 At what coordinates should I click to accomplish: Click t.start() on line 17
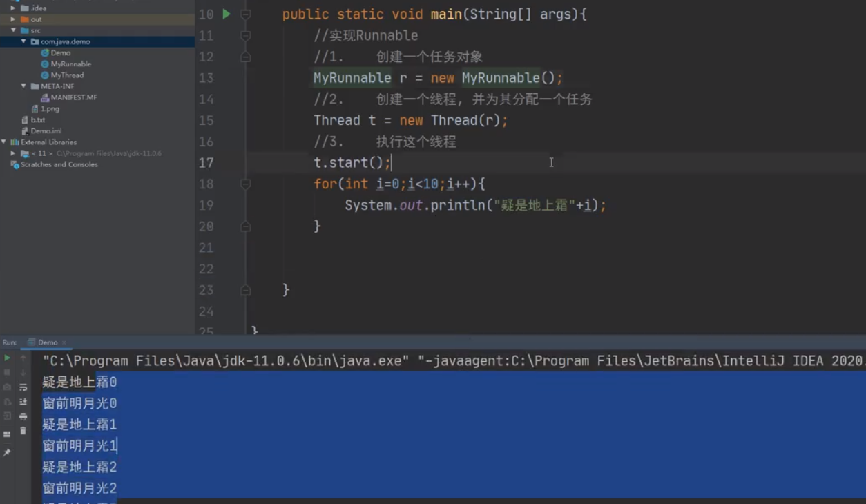(349, 163)
